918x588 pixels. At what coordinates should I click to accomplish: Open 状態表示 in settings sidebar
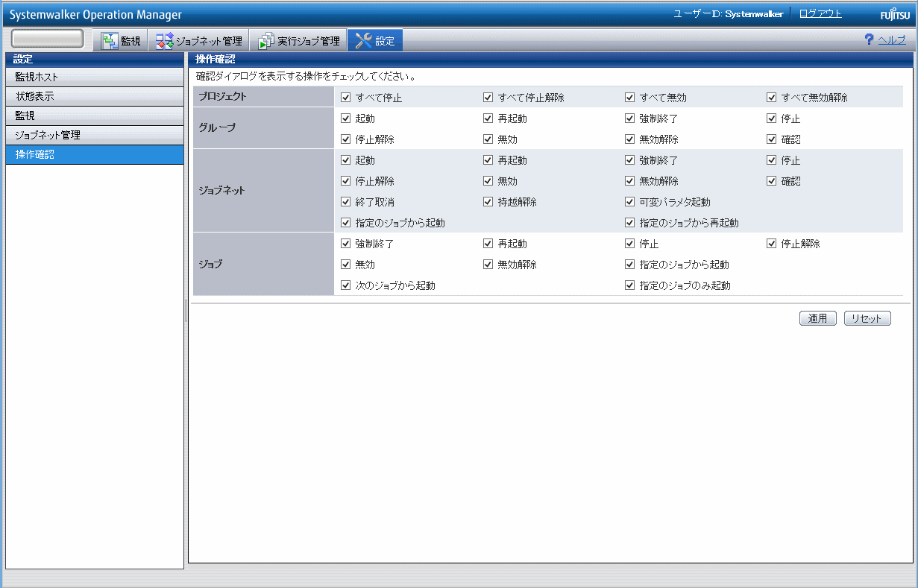pos(95,96)
